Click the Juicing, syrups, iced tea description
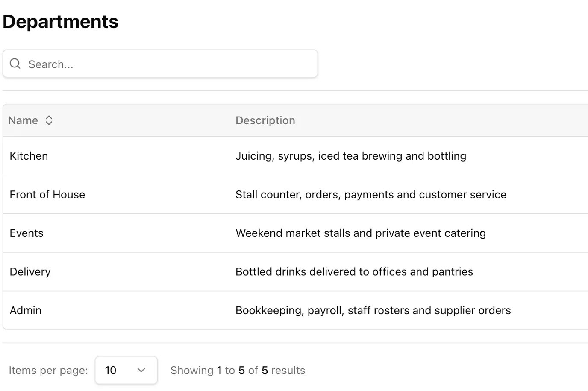588x391 pixels. coord(351,156)
